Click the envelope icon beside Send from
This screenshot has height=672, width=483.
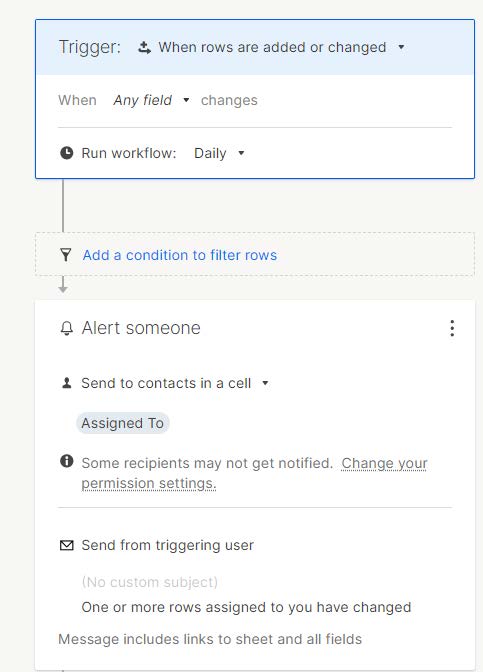[66, 545]
